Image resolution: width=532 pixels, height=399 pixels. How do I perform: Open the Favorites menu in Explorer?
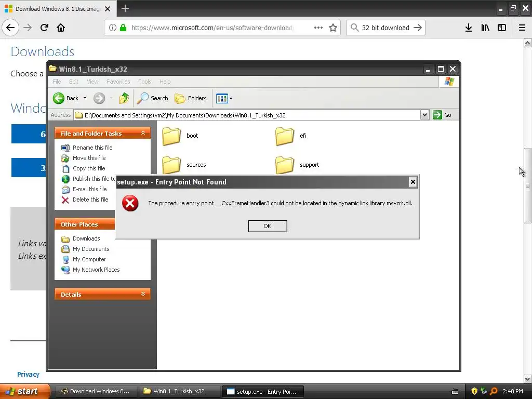click(118, 82)
